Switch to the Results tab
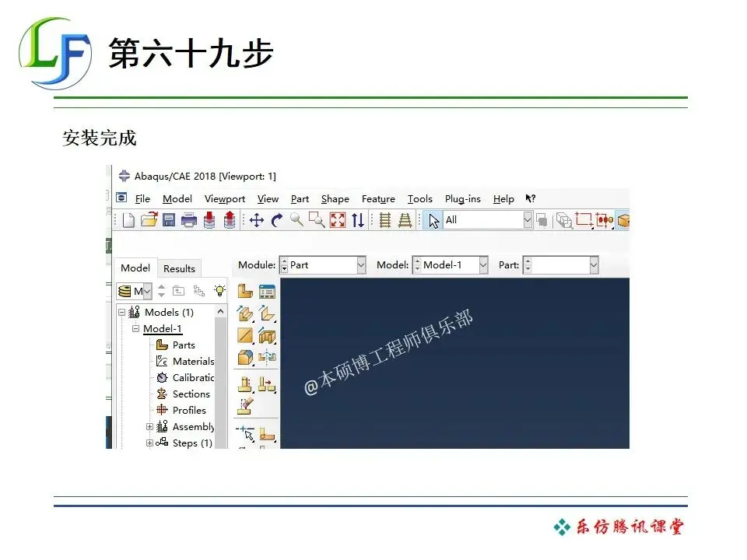 [179, 268]
